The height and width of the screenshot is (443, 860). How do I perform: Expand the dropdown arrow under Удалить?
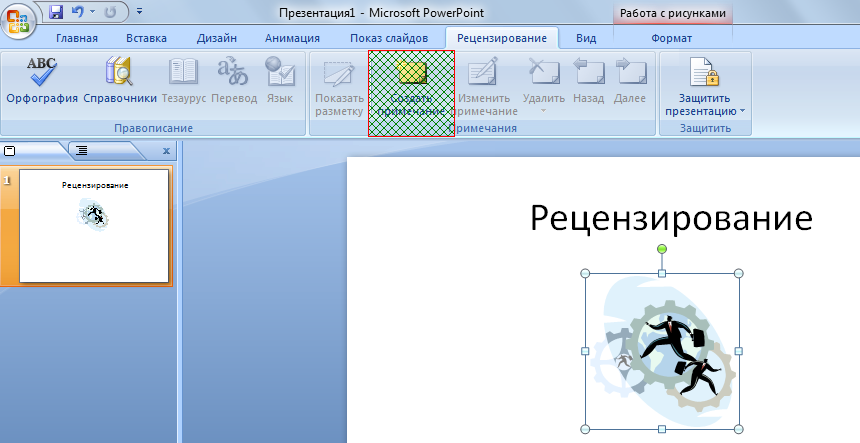544,111
